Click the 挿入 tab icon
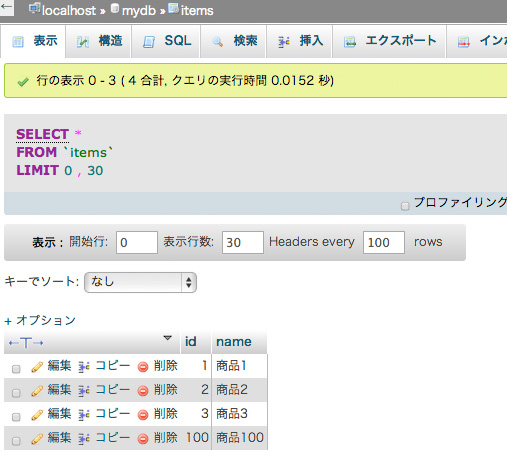The image size is (507, 456). (284, 42)
